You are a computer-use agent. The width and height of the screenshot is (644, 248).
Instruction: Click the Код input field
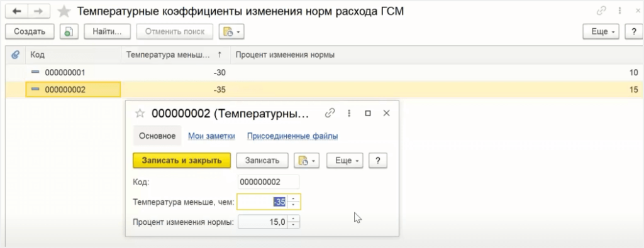269,182
